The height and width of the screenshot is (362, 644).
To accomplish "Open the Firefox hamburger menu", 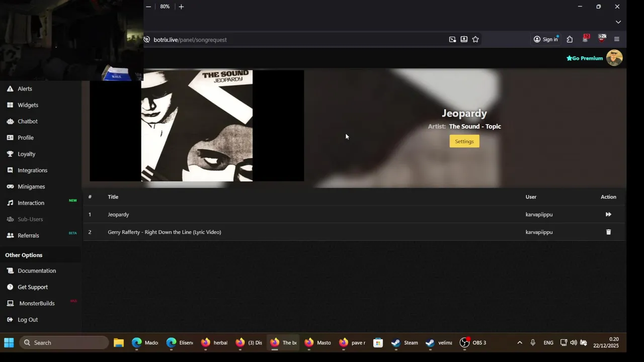I will pyautogui.click(x=617, y=39).
